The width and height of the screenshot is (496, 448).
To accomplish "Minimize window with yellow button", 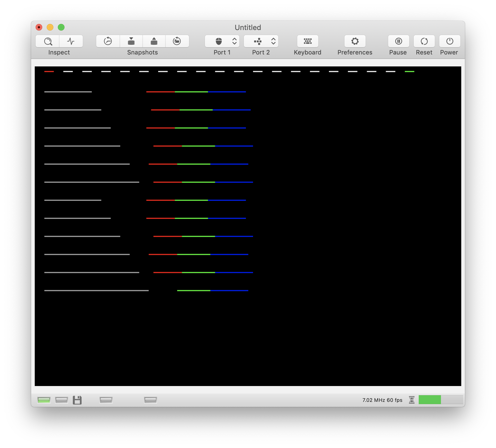I will tap(50, 27).
